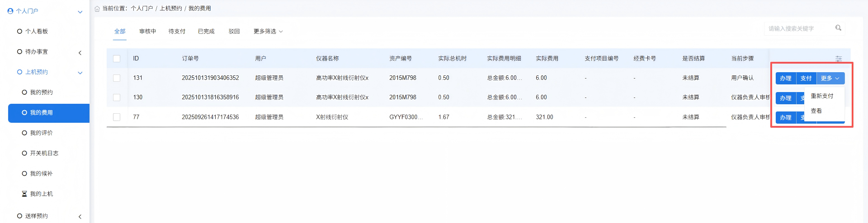The image size is (868, 223).
Task: Click the search keyword input field
Action: 798,28
